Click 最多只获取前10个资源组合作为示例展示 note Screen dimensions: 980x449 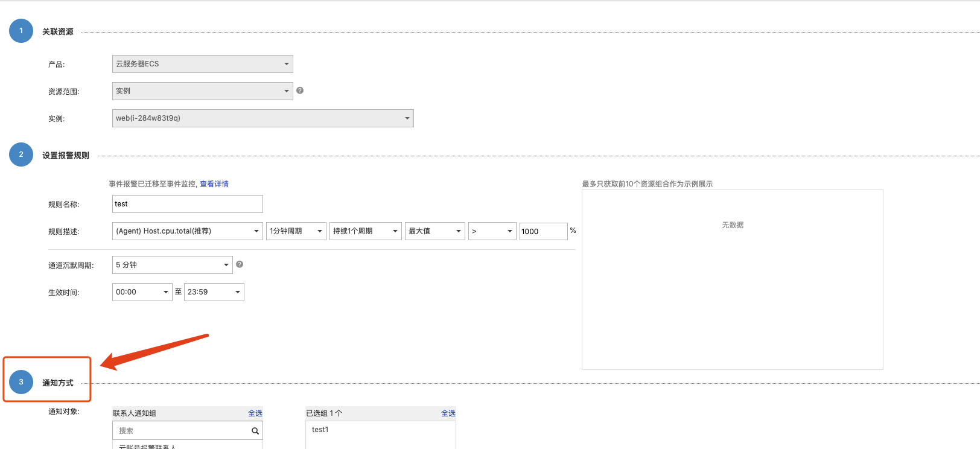[647, 184]
